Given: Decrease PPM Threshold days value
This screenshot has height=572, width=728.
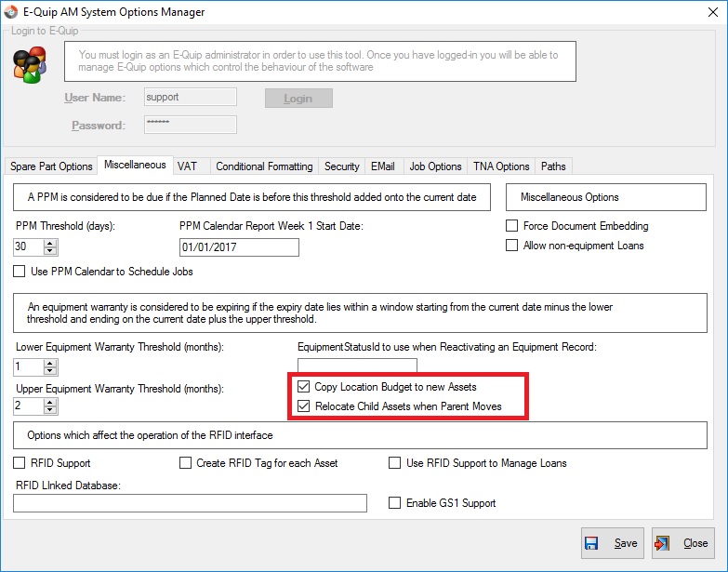Looking at the screenshot, I should 50,251.
